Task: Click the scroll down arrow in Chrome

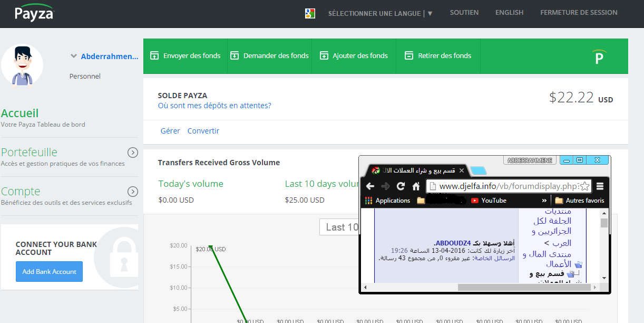Action: (x=604, y=278)
